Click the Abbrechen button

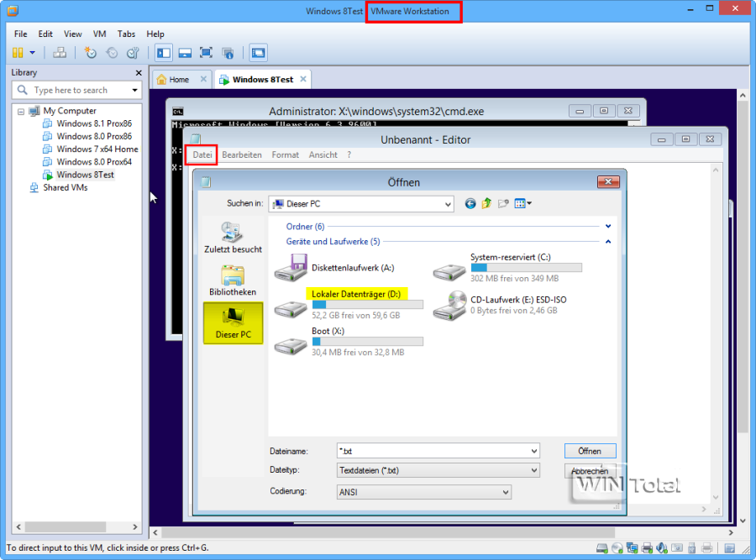point(590,471)
